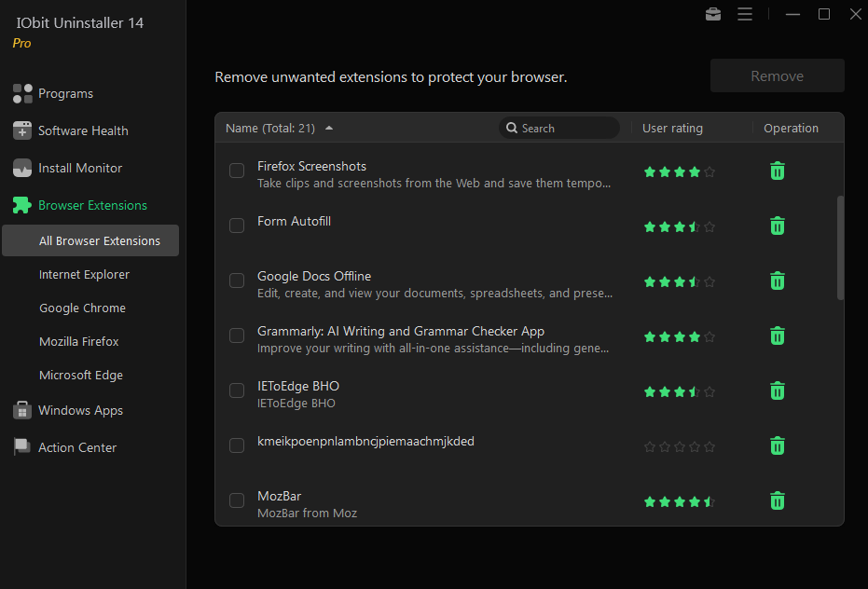
Task: Delete MozBar via trash icon
Action: tap(778, 500)
